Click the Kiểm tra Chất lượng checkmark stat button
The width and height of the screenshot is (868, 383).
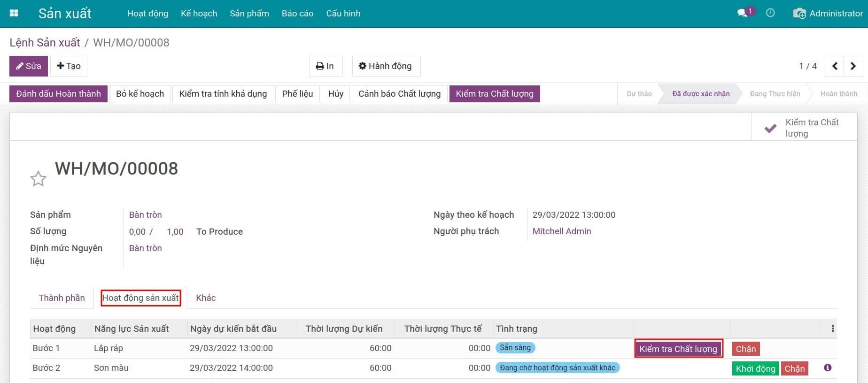pos(804,128)
